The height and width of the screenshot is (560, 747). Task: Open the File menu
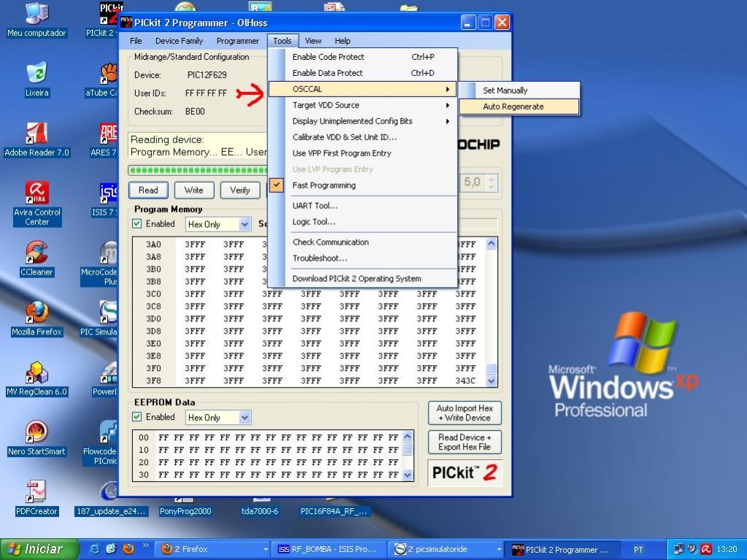pos(136,41)
